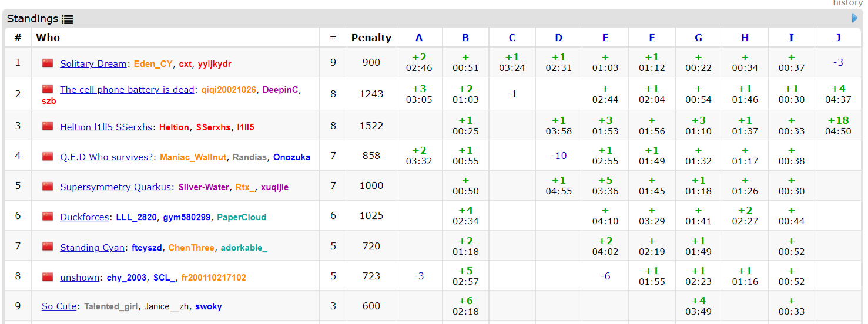Viewport: 868px width, 324px height.
Task: Open profile of user swoky
Action: (209, 306)
